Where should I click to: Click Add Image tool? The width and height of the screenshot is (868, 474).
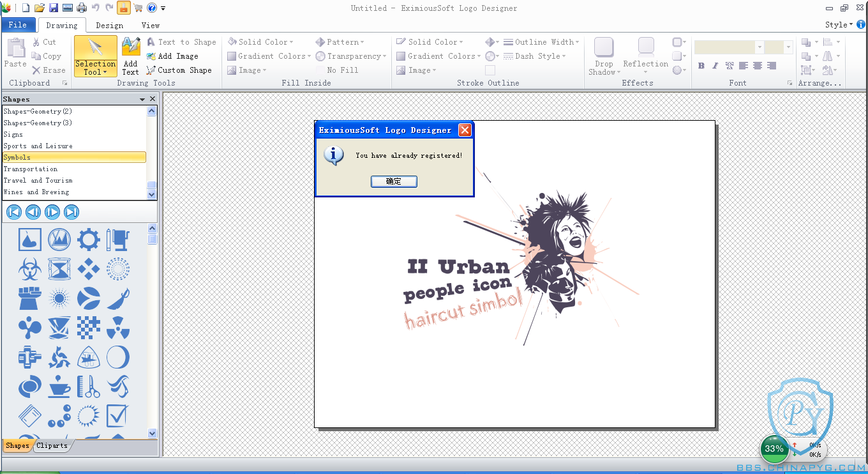tap(172, 56)
